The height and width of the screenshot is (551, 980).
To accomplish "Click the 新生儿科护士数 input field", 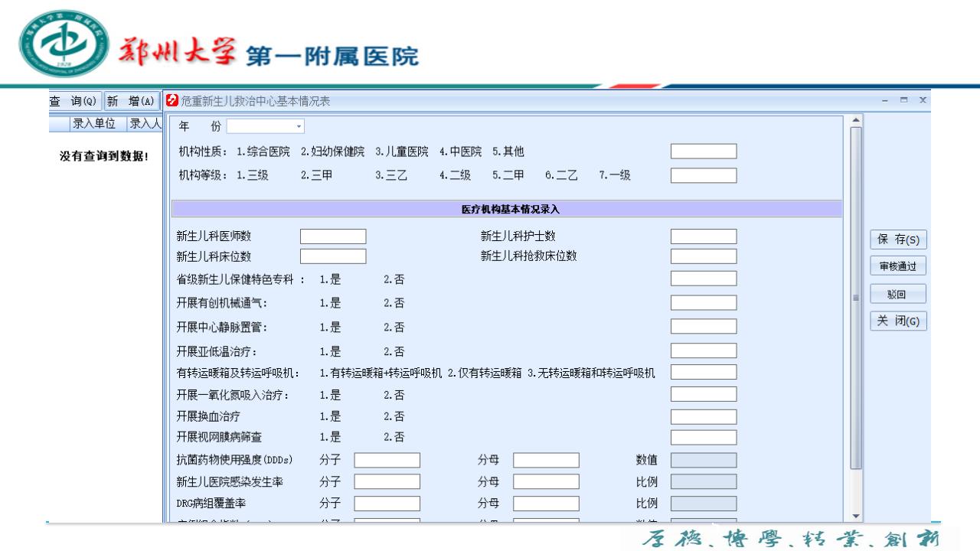I will click(x=704, y=236).
